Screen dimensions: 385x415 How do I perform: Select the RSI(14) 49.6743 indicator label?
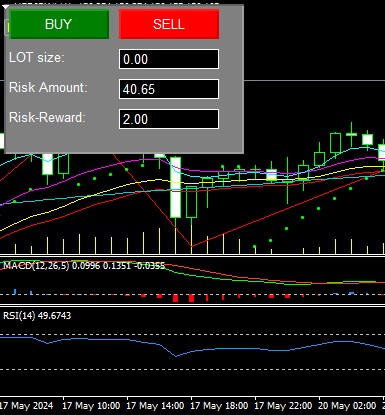click(37, 315)
